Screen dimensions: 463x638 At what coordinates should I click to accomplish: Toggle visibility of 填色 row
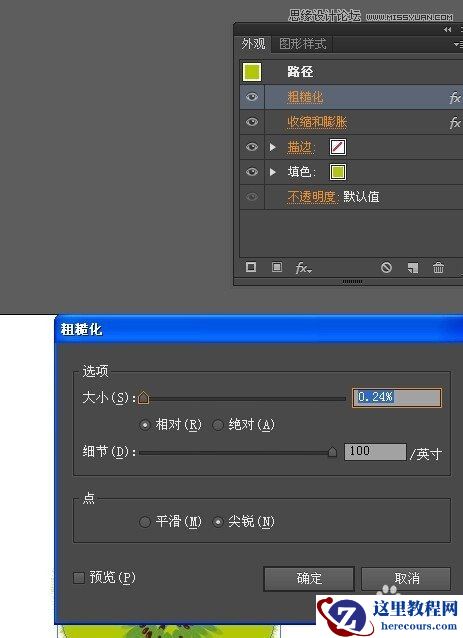click(252, 172)
